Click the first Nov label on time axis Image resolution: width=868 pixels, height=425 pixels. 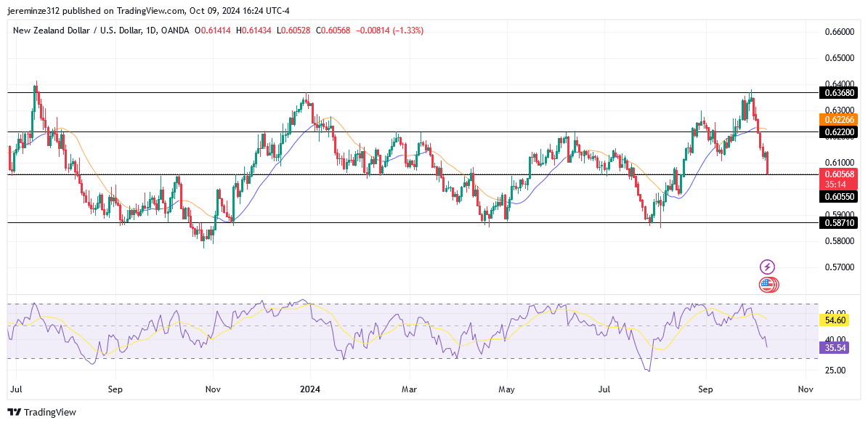coord(213,389)
